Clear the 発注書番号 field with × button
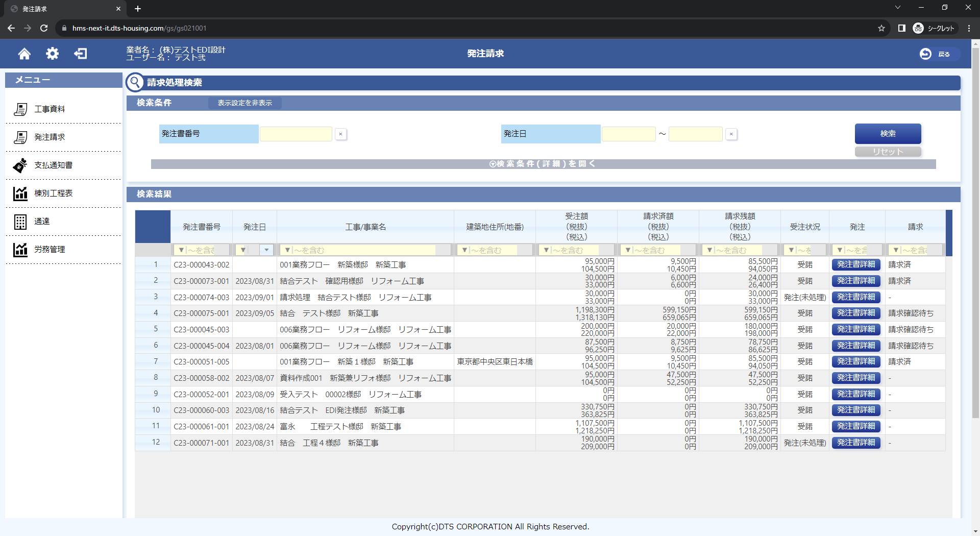 pyautogui.click(x=340, y=134)
